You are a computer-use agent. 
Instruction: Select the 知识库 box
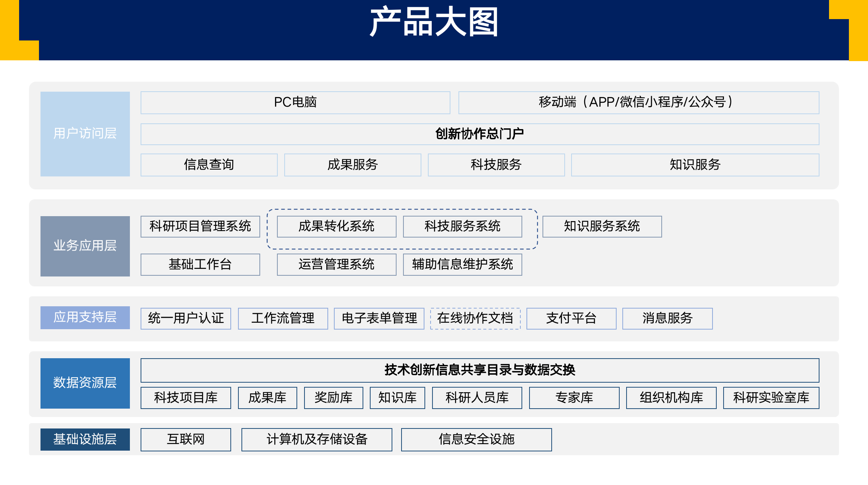pos(397,398)
